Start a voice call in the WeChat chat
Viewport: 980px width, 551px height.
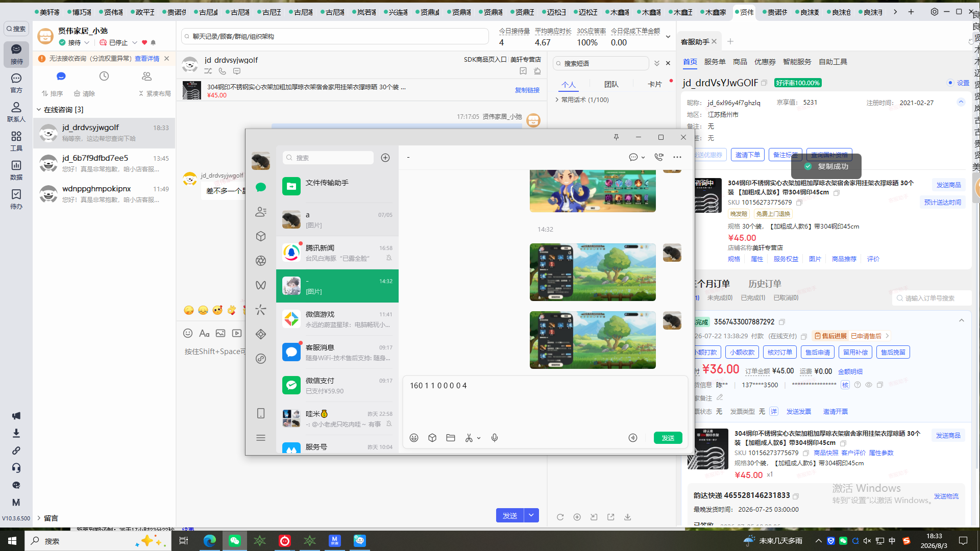tap(659, 157)
